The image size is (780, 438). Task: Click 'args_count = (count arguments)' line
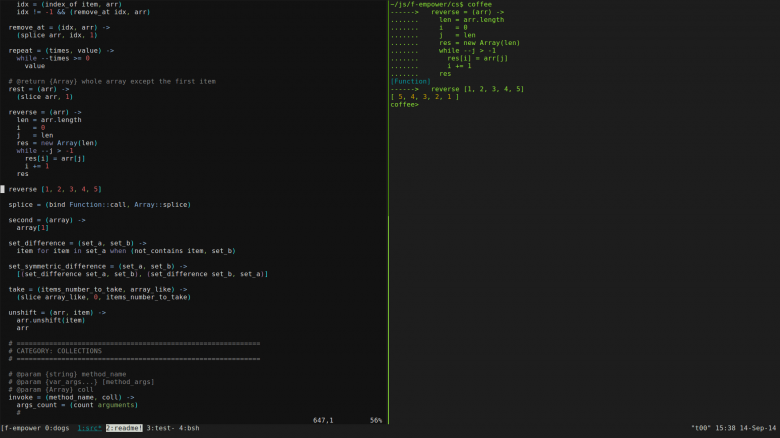click(78, 405)
